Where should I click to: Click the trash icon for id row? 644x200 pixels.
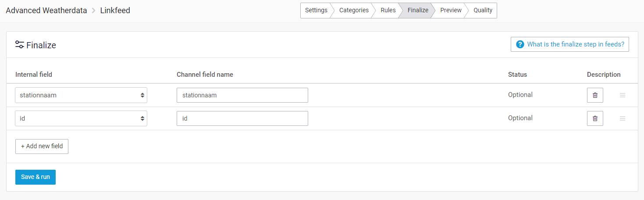595,118
